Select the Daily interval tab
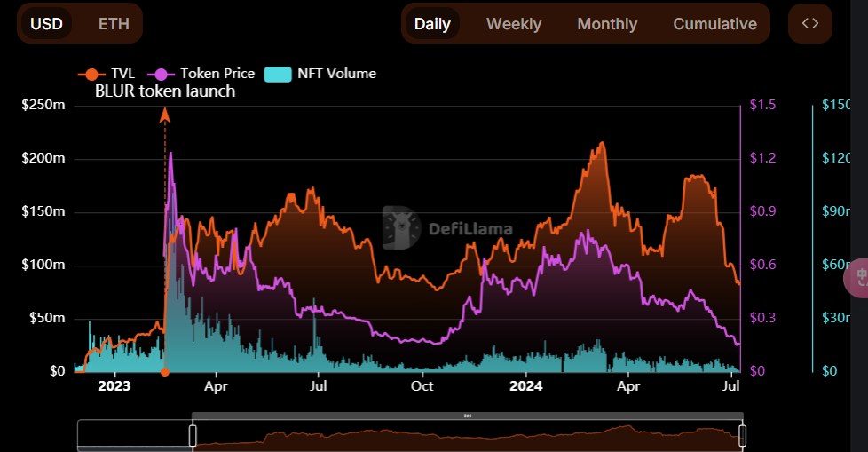 [x=432, y=24]
